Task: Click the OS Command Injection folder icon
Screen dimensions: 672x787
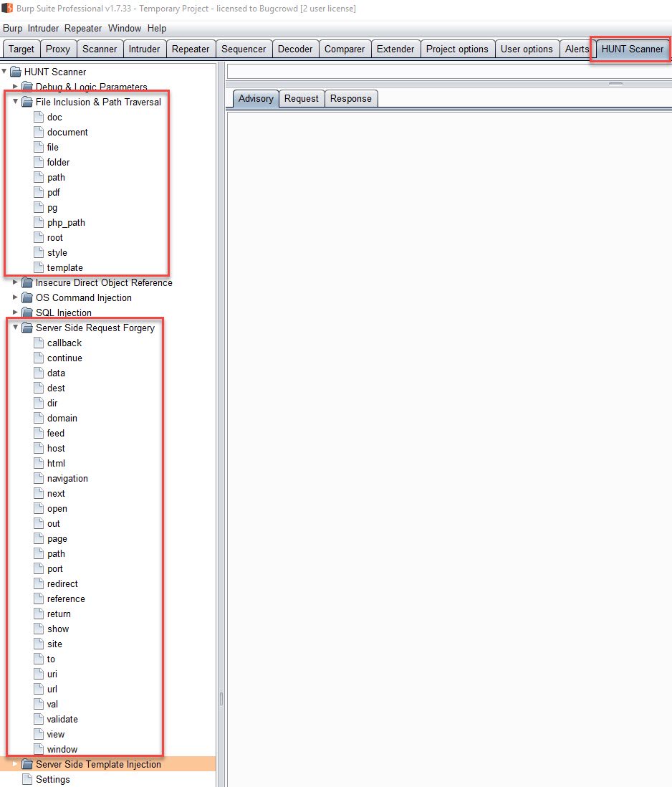Action: click(27, 297)
